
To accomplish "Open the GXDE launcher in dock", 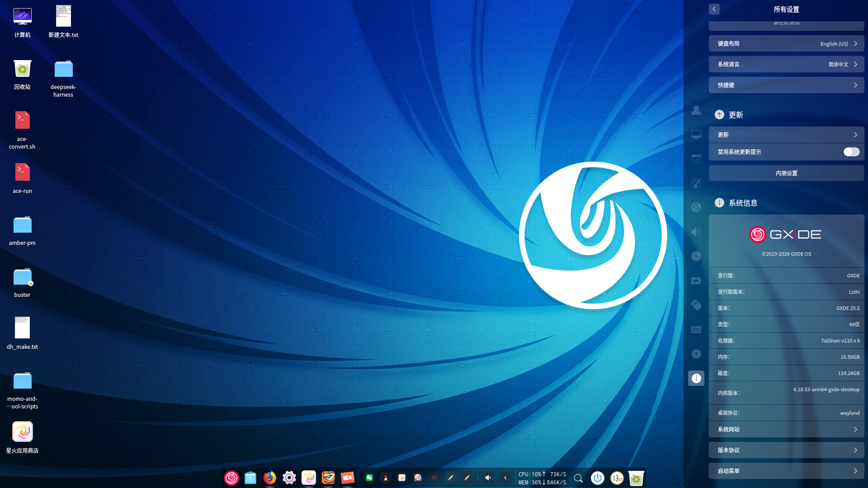I will 231,478.
